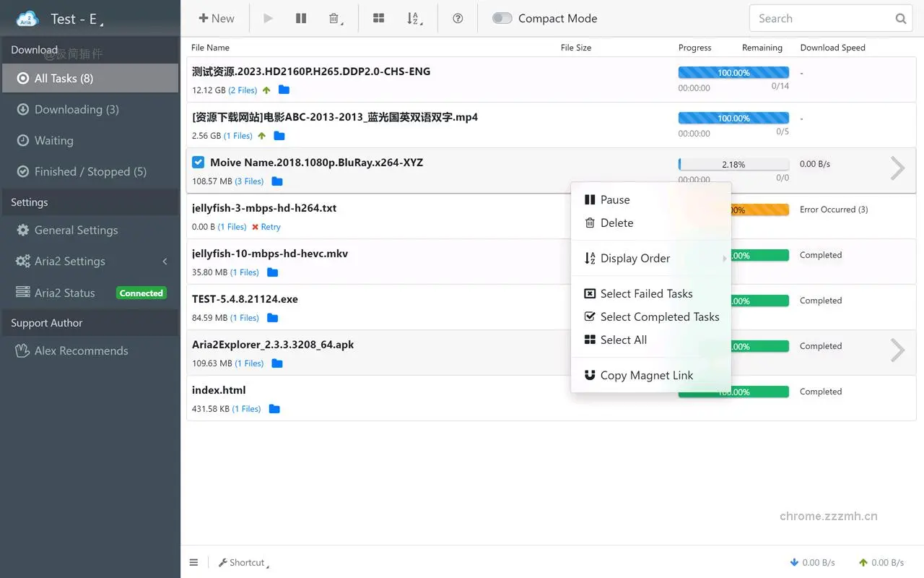Choose Pause in the context menu
Viewport: 924px width, 578px height.
click(x=650, y=199)
